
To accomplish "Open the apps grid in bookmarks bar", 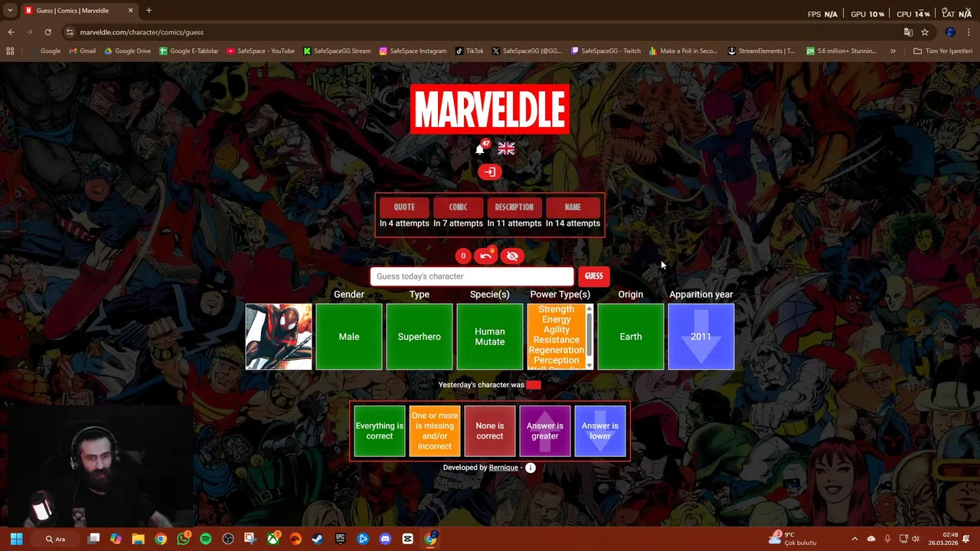I will point(10,51).
